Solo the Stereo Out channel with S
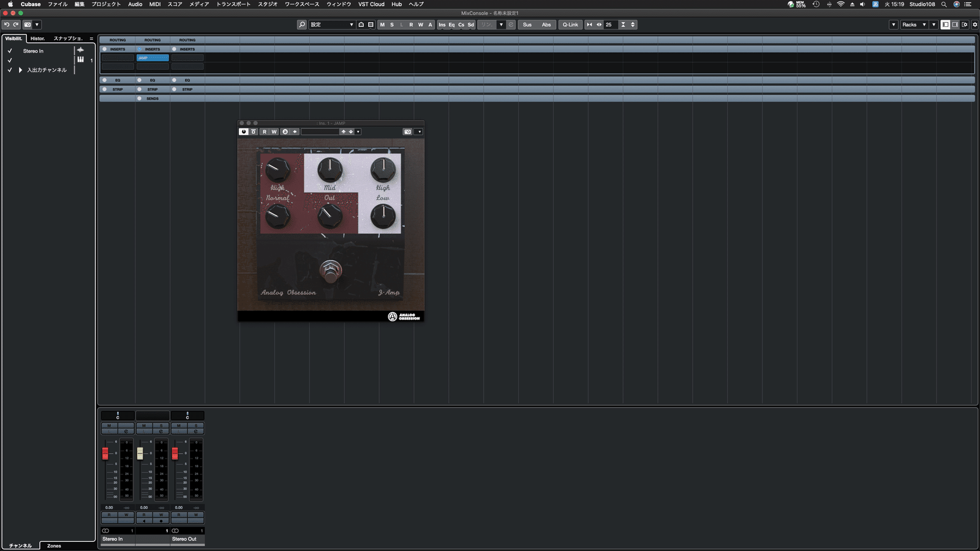The image size is (980, 551). point(196,425)
